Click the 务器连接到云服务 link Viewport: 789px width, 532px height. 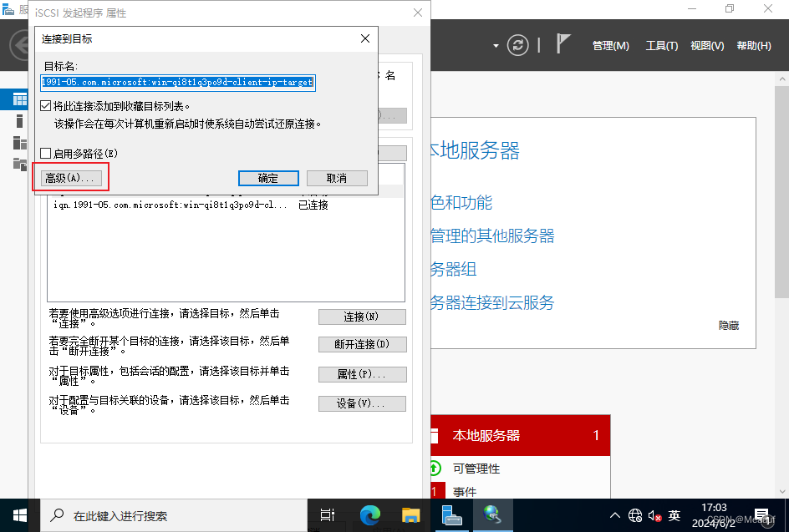[x=492, y=302]
